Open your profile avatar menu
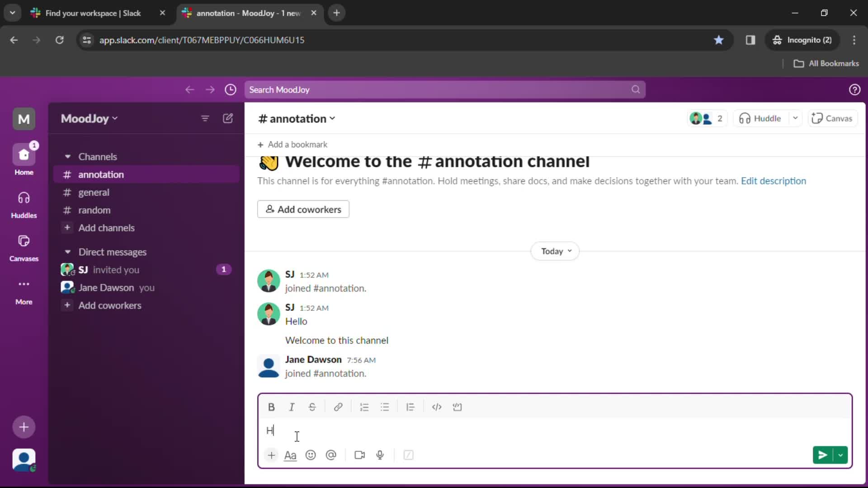868x488 pixels. click(x=24, y=460)
